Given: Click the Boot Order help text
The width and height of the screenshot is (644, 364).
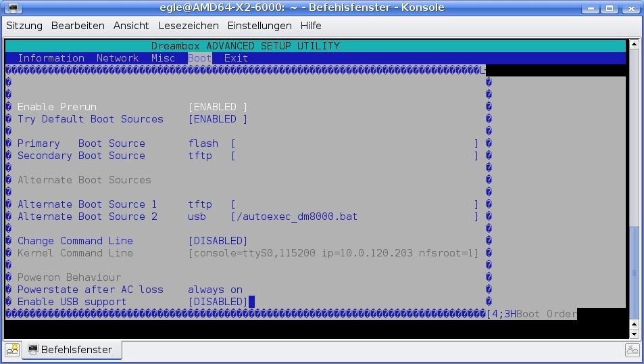Looking at the screenshot, I should [546, 314].
